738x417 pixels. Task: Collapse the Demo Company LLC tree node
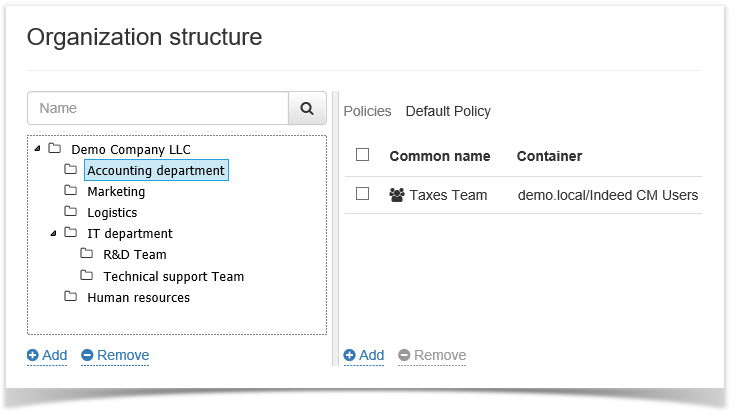point(38,149)
